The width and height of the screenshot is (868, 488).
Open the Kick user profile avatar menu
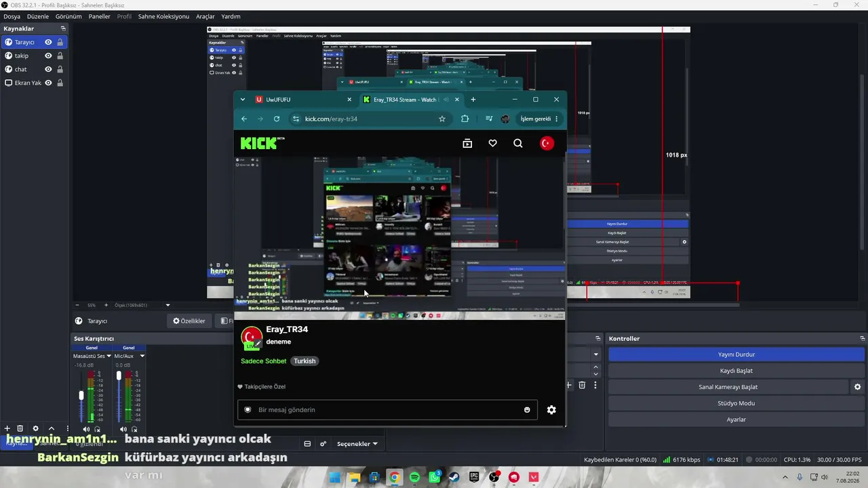tap(547, 143)
